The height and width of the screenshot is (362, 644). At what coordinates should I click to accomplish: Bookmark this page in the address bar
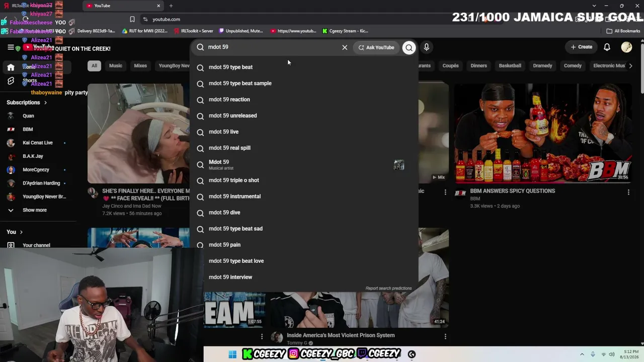[x=132, y=19]
